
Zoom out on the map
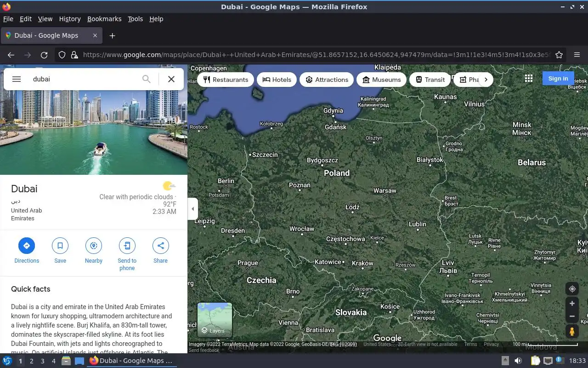(x=572, y=316)
